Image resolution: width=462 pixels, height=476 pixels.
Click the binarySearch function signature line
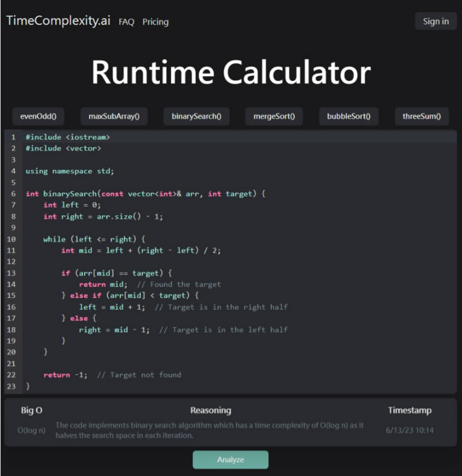(146, 194)
